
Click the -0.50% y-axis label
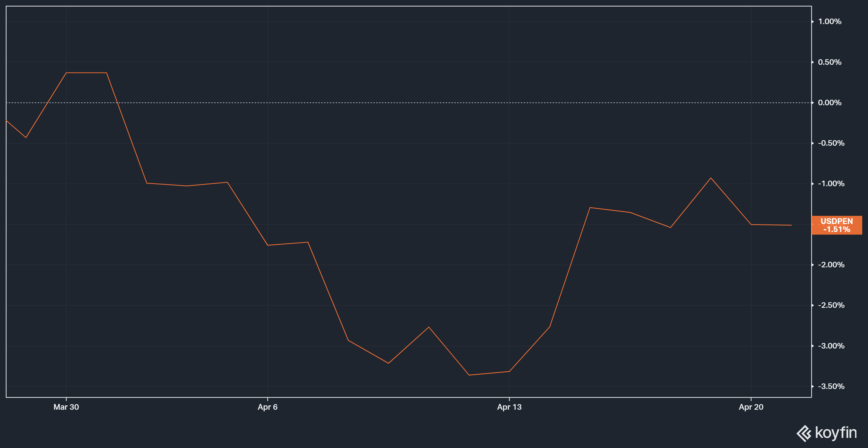pos(831,143)
